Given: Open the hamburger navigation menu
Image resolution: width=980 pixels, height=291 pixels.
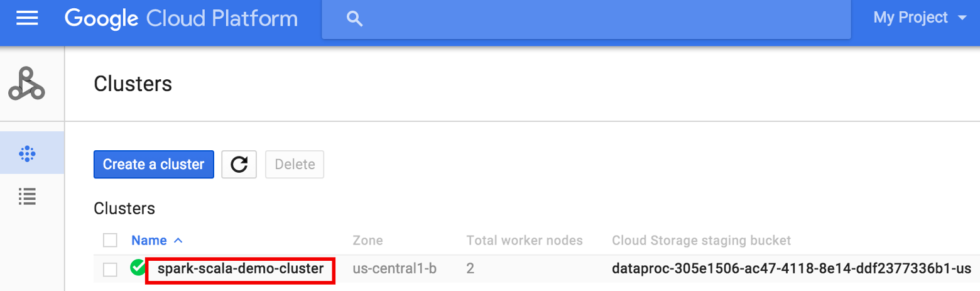Looking at the screenshot, I should (x=27, y=18).
